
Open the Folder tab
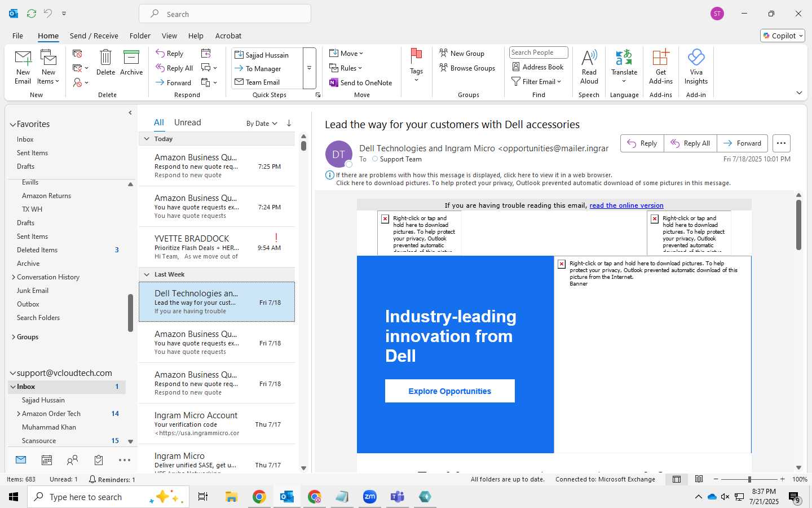tap(140, 36)
